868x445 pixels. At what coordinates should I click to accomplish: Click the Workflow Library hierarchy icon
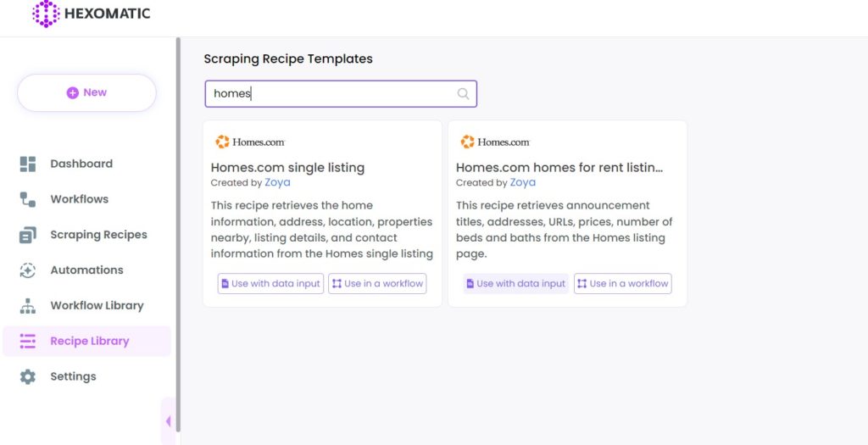pyautogui.click(x=28, y=305)
